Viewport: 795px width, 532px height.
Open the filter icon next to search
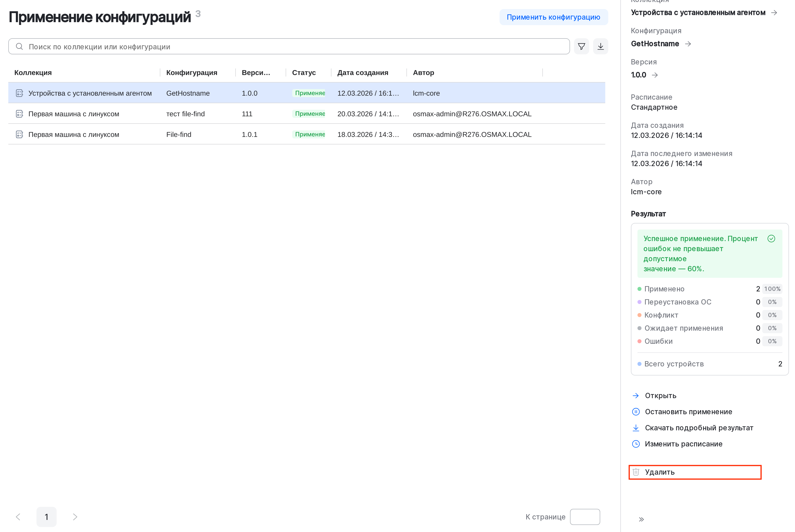(581, 46)
